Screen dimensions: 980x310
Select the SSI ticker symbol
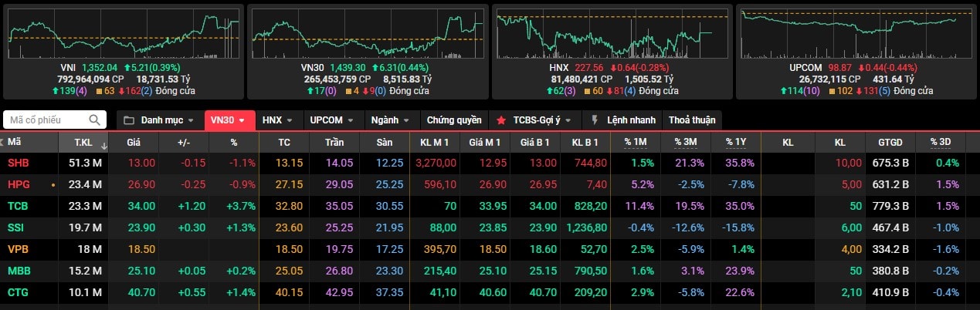[x=16, y=227]
